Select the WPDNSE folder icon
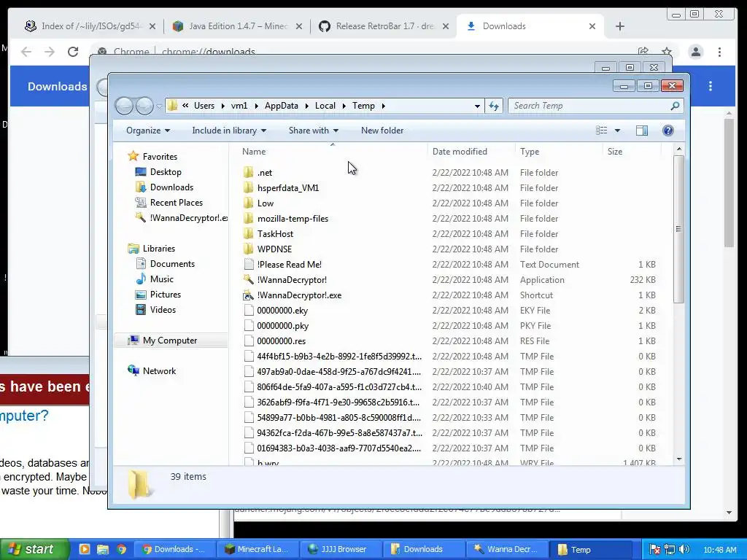This screenshot has width=747, height=560. (x=248, y=249)
